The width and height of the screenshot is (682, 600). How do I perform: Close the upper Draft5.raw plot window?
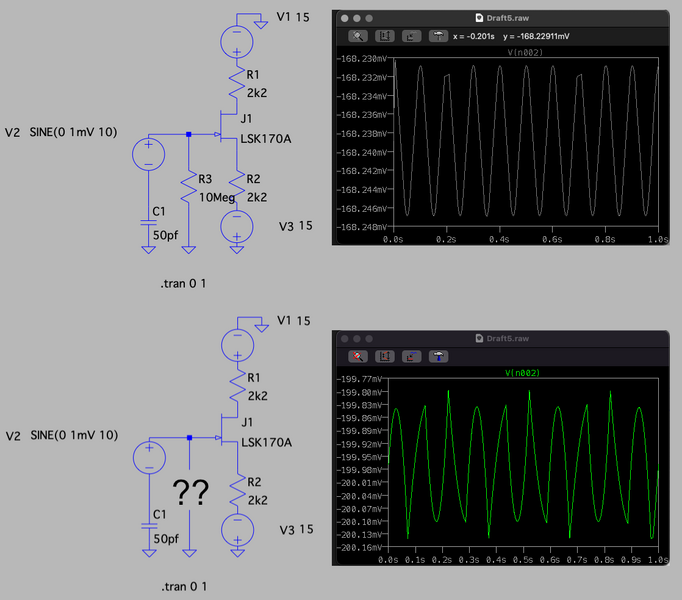pyautogui.click(x=345, y=18)
